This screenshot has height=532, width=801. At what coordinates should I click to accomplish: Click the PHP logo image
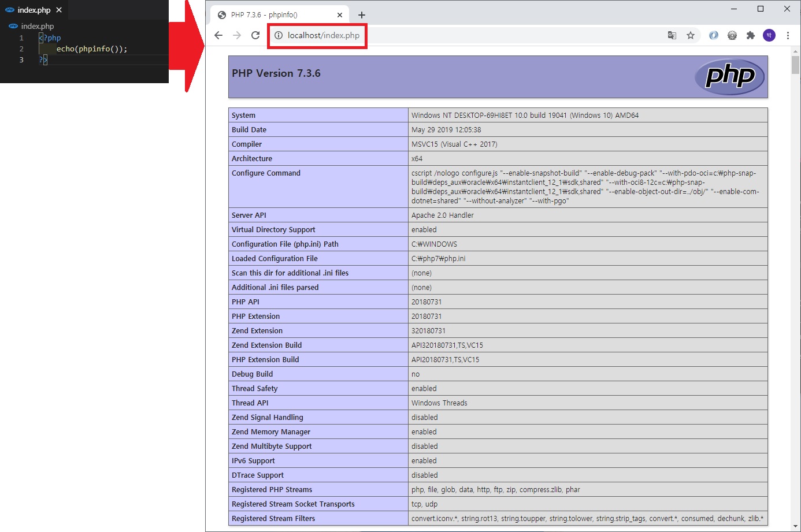[x=730, y=77]
